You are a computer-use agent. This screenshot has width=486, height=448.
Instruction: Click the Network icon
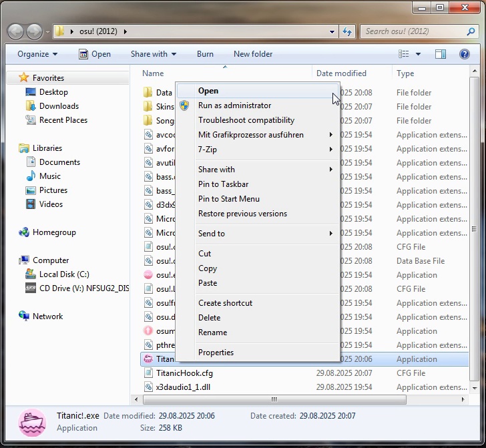(24, 316)
